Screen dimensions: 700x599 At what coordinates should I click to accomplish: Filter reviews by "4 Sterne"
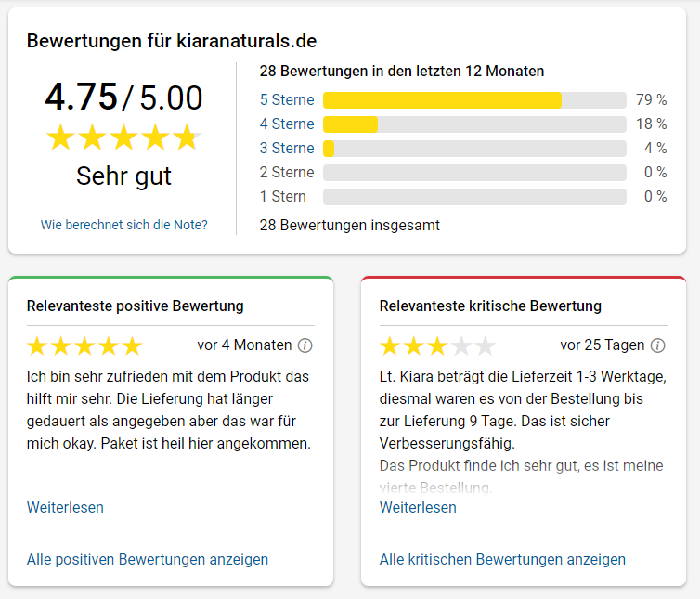(287, 124)
